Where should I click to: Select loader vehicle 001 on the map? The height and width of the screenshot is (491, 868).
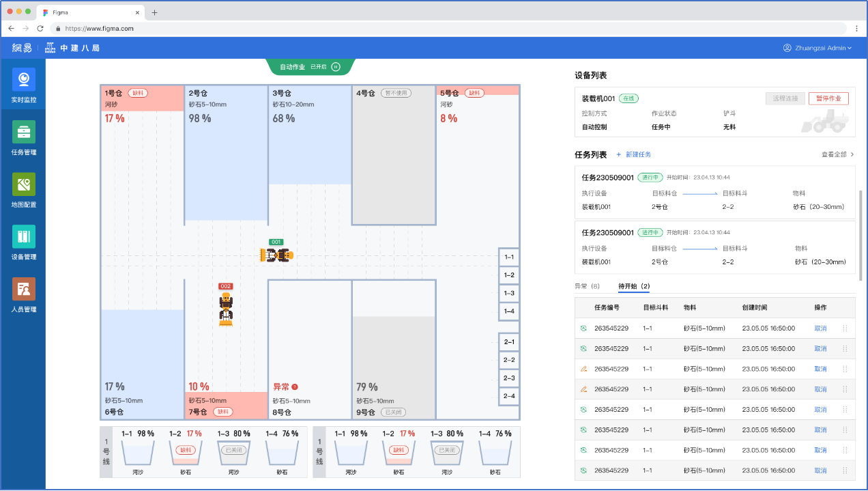click(276, 255)
